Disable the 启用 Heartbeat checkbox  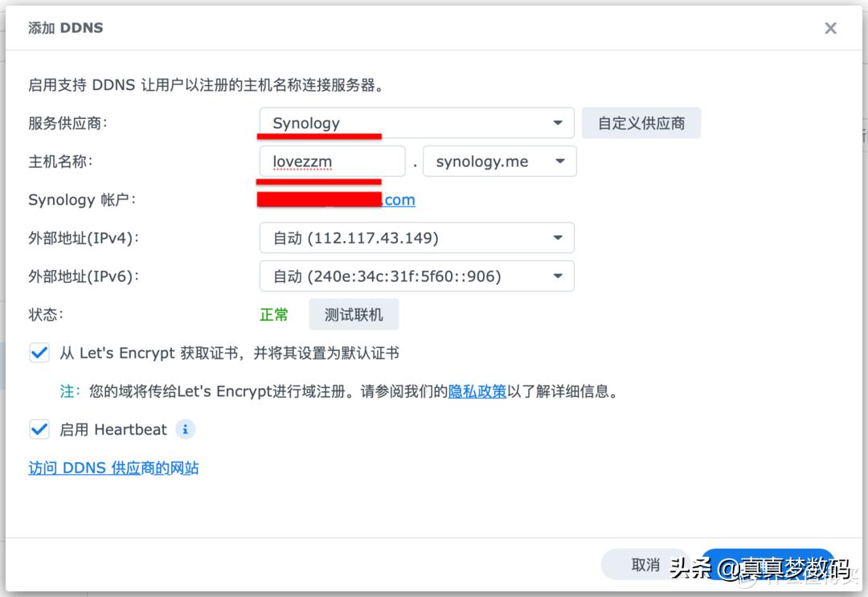(39, 429)
